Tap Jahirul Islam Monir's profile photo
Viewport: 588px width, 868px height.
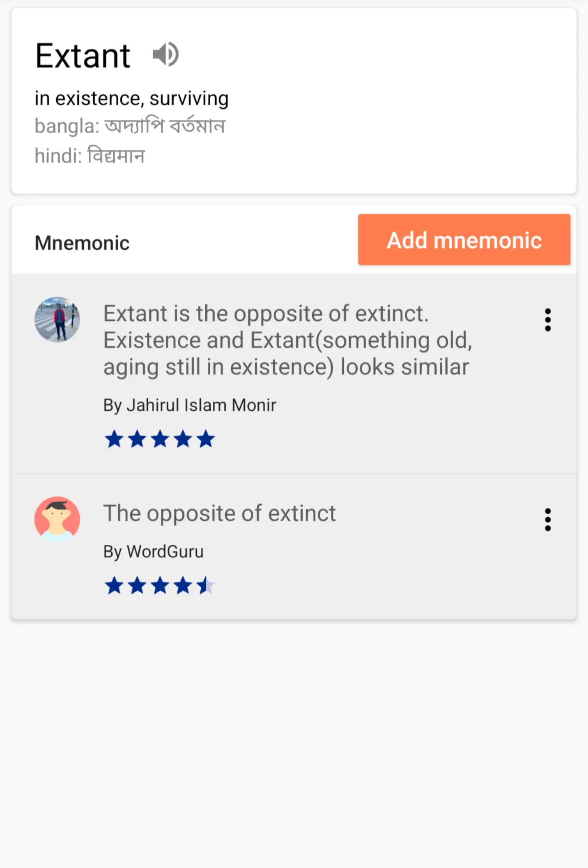pos(57,319)
